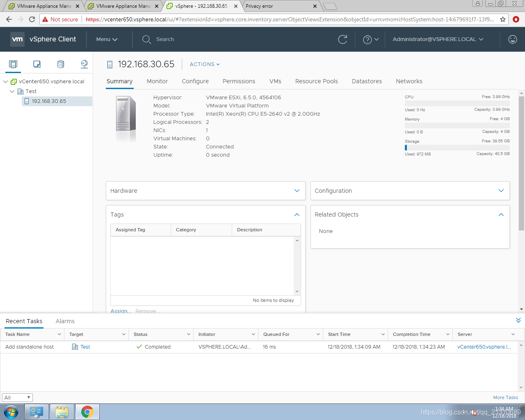Click the vSphere Client vm logo
The height and width of the screenshot is (420, 525).
[x=17, y=39]
